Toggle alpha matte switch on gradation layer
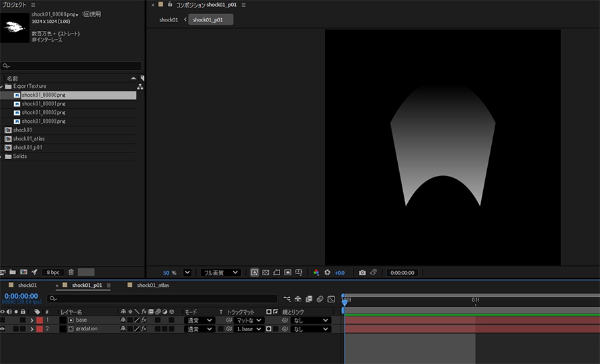 tap(269, 329)
